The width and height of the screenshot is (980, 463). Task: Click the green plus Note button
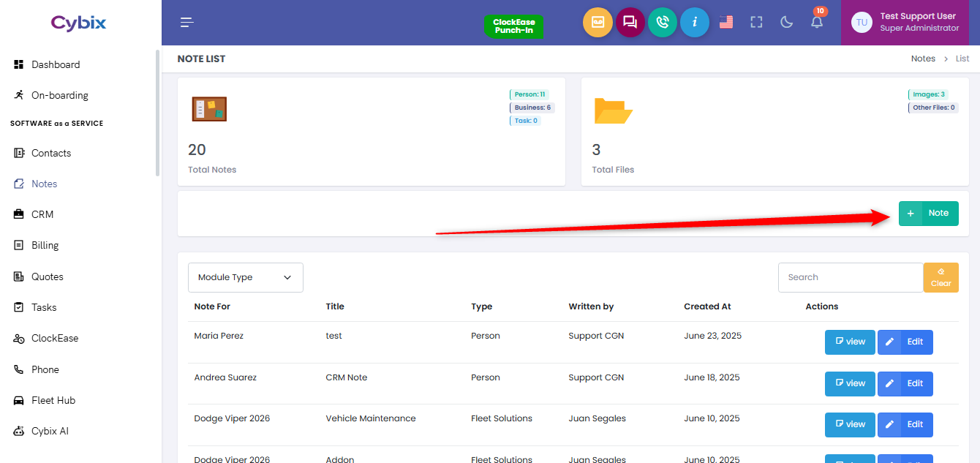(928, 214)
